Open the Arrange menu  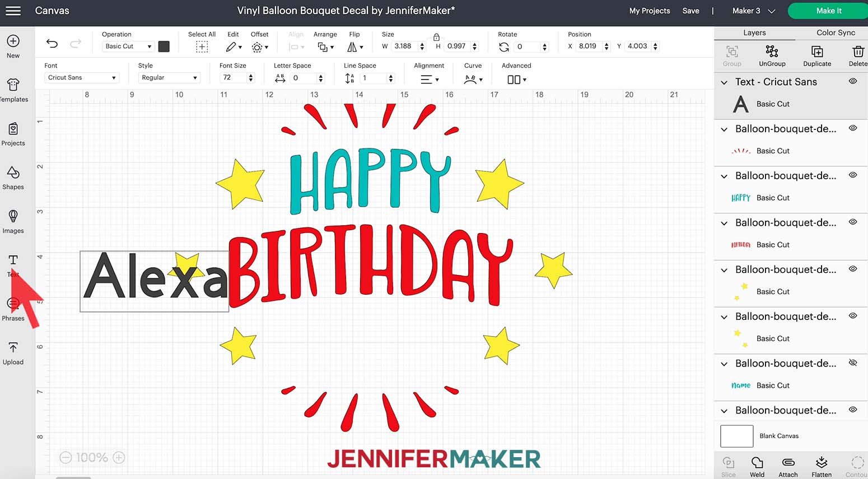[325, 47]
